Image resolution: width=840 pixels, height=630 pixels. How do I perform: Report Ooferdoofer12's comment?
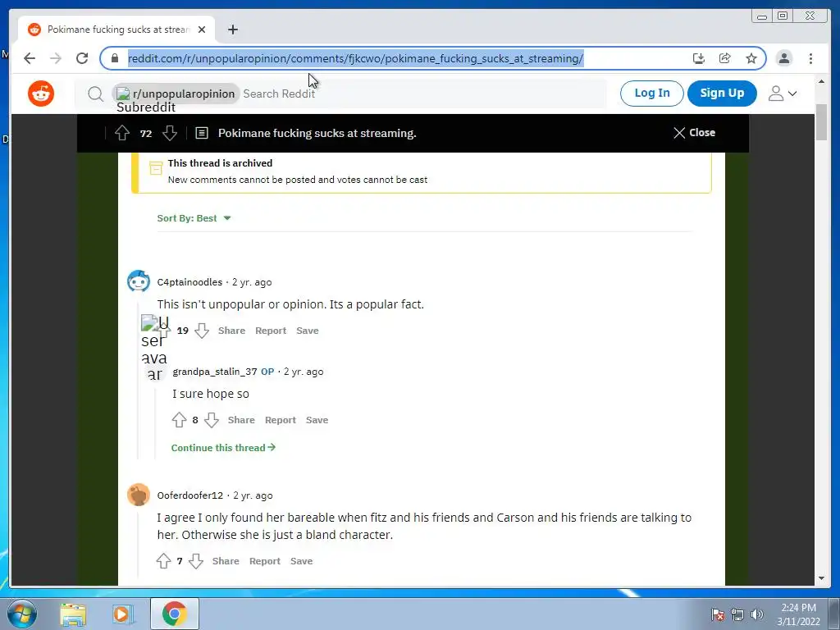click(265, 561)
